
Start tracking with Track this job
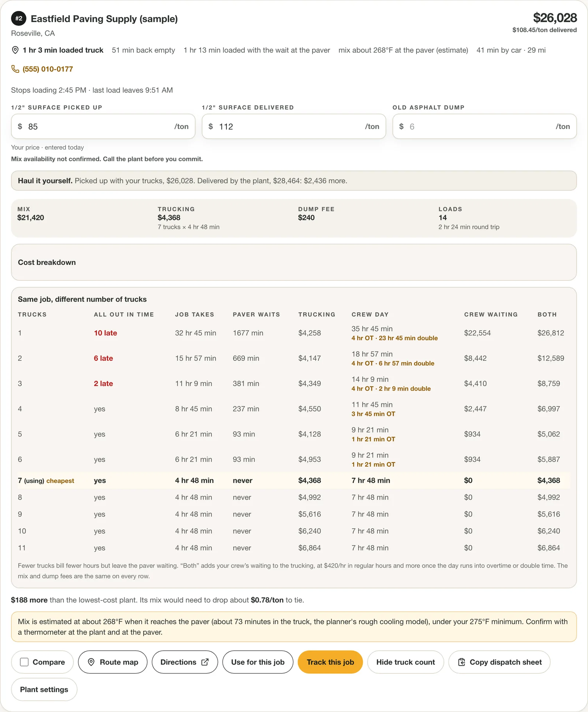point(330,662)
